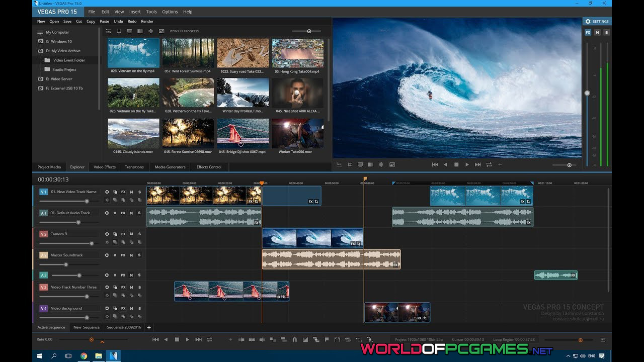Open the Tools menu
Screen dimensions: 644x362
pyautogui.click(x=151, y=12)
